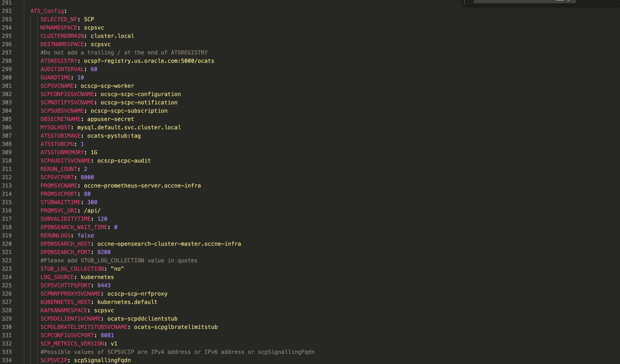Place cursor on the KUBERNETES_HOST key
The image size is (620, 364).
(x=65, y=302)
